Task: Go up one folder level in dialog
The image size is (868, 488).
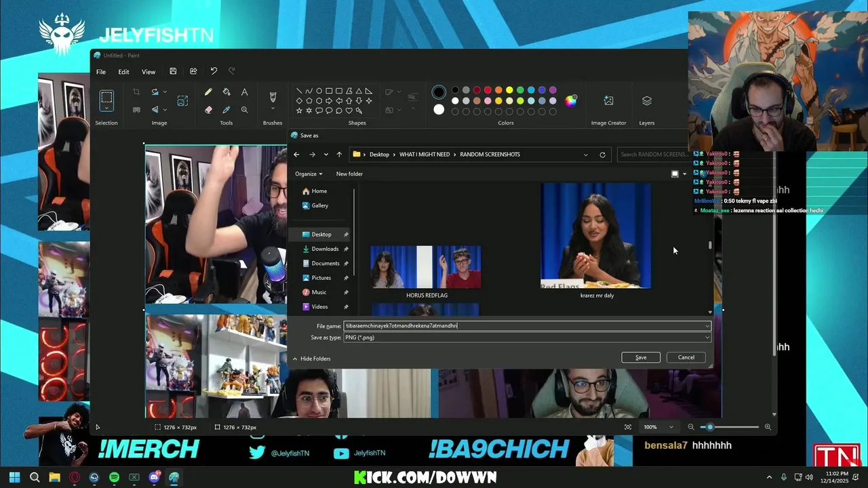Action: click(x=339, y=155)
